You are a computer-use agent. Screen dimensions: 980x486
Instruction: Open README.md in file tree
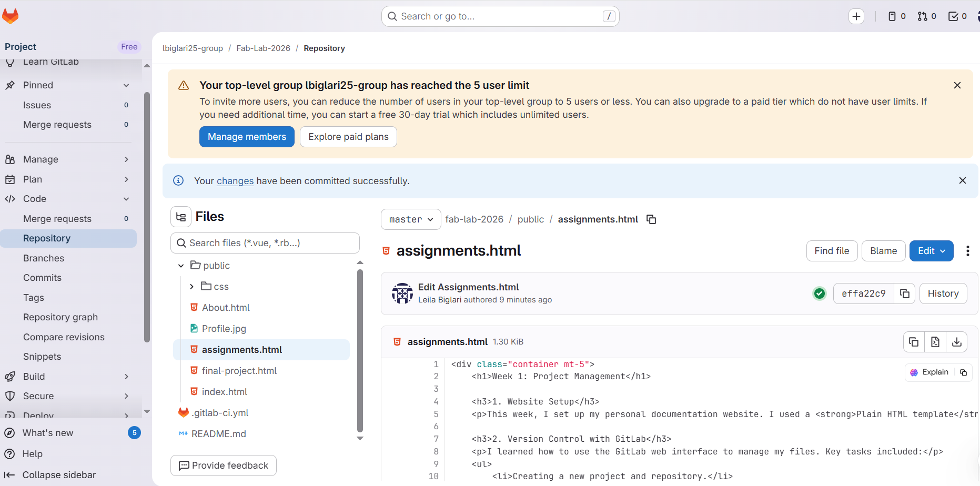click(219, 434)
